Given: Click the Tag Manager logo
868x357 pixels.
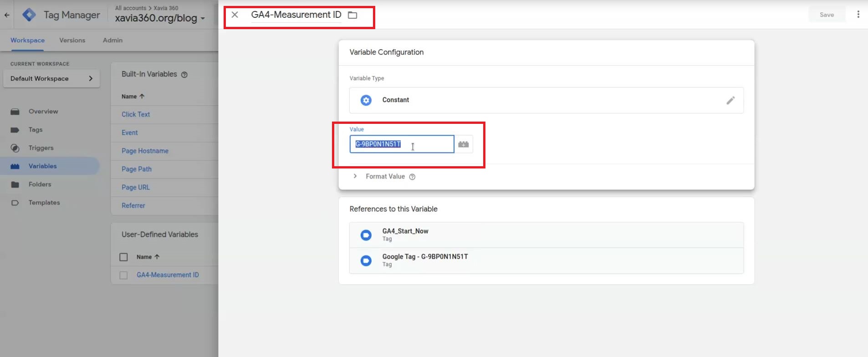Looking at the screenshot, I should [x=29, y=15].
